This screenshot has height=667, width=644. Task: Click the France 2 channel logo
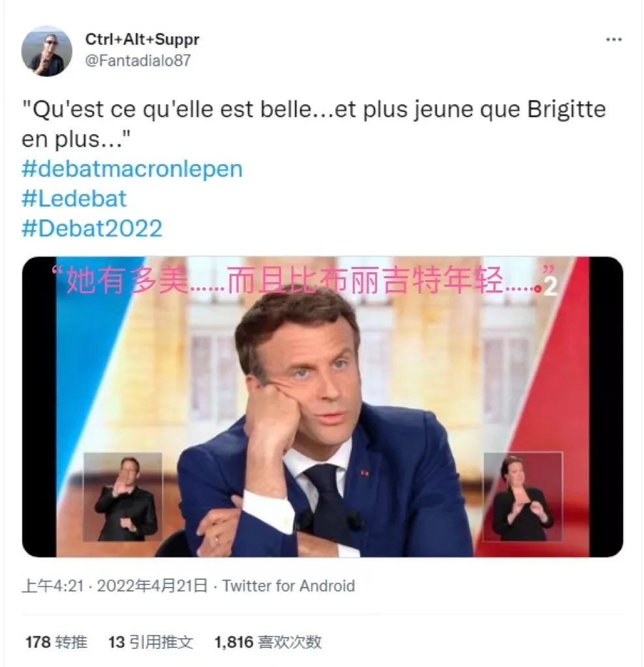point(550,287)
